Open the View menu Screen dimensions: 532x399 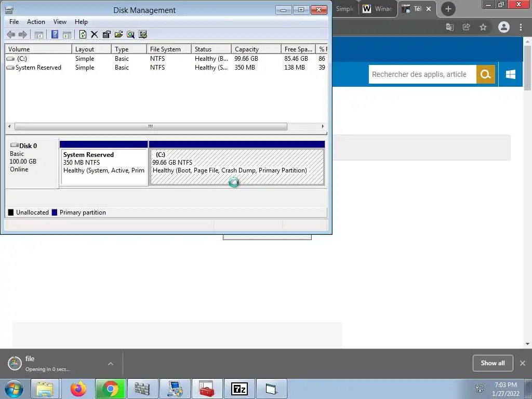(x=60, y=22)
